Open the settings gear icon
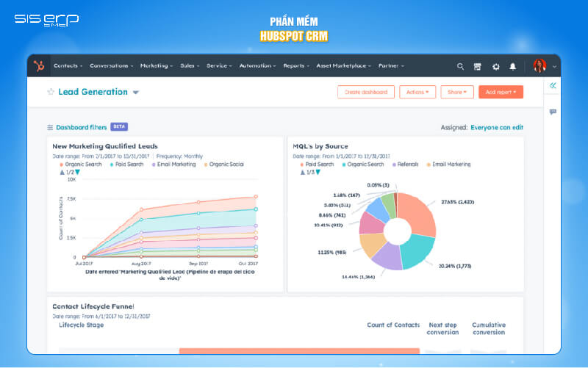The height and width of the screenshot is (368, 588). (x=495, y=67)
